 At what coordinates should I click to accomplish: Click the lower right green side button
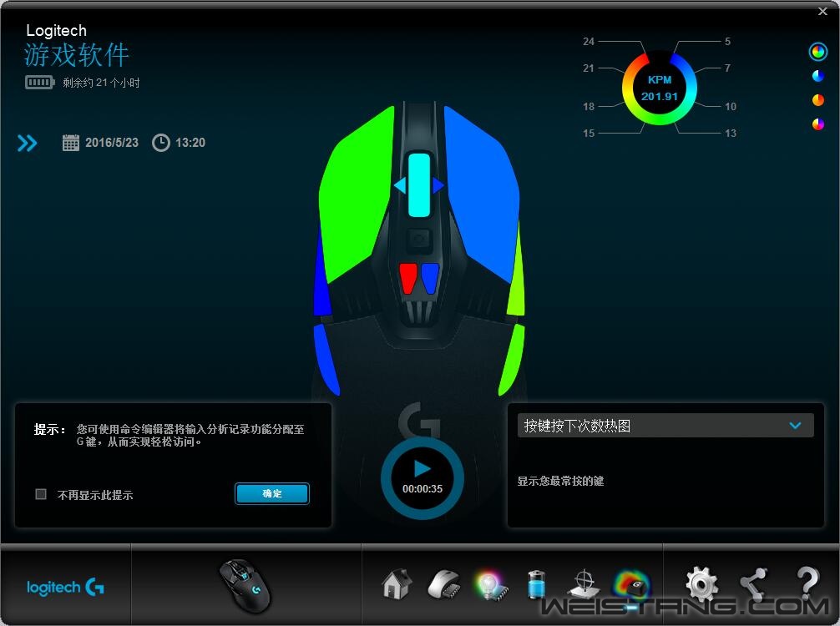tap(512, 359)
